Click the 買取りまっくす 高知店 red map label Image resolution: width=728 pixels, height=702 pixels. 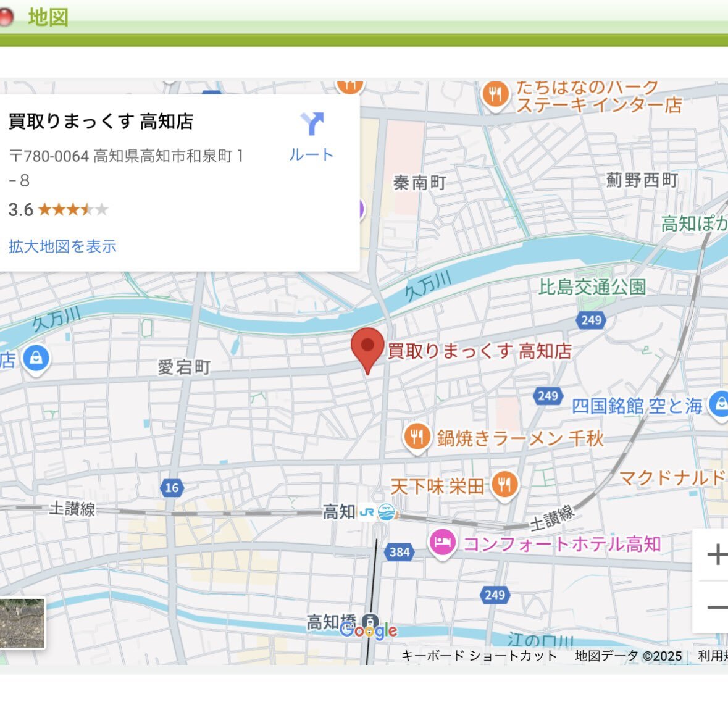480,351
